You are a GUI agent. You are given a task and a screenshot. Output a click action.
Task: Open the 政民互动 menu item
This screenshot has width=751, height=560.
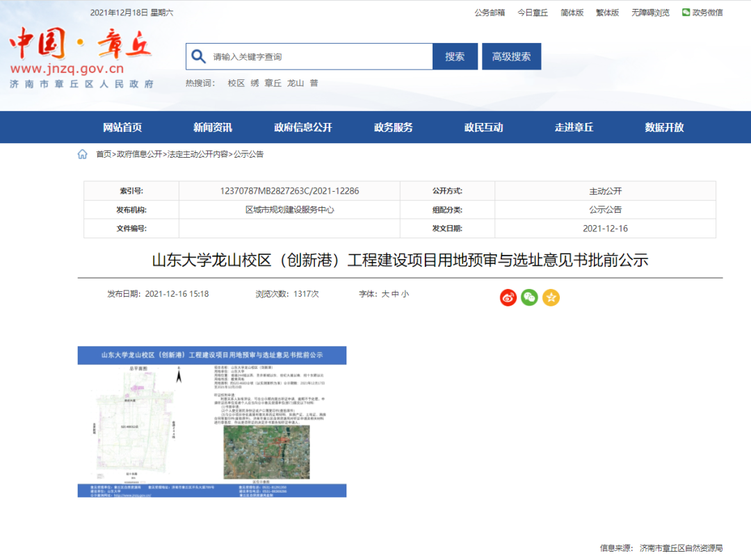pyautogui.click(x=484, y=127)
